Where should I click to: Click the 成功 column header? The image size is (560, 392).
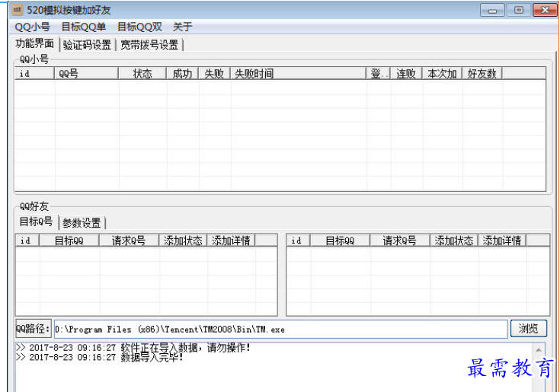(183, 74)
